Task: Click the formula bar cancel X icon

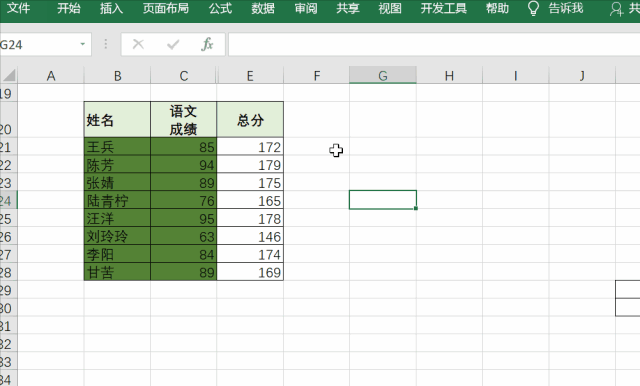Action: pyautogui.click(x=138, y=44)
